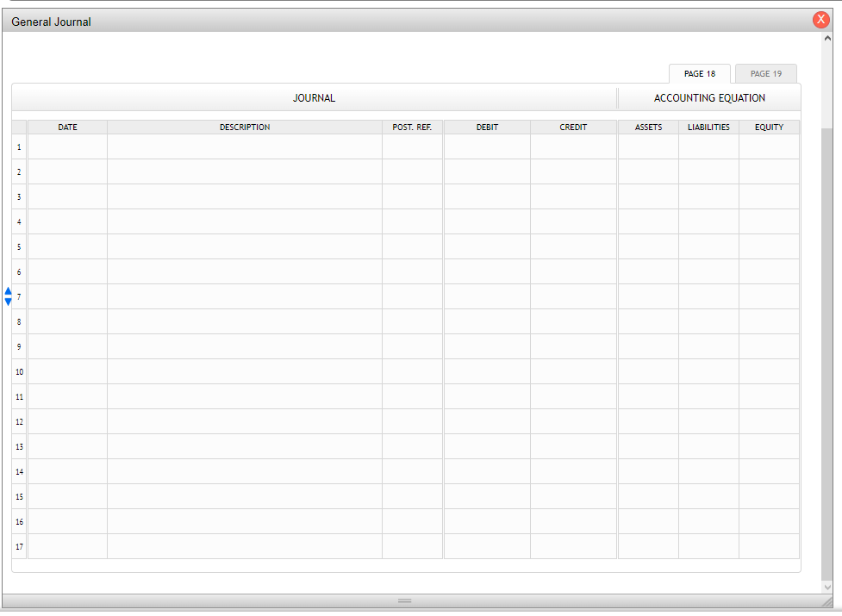Click the Description cell in row 1

point(245,146)
